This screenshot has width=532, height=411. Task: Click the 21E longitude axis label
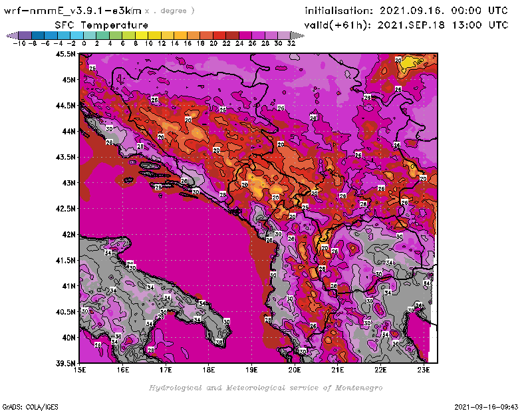pos(338,370)
